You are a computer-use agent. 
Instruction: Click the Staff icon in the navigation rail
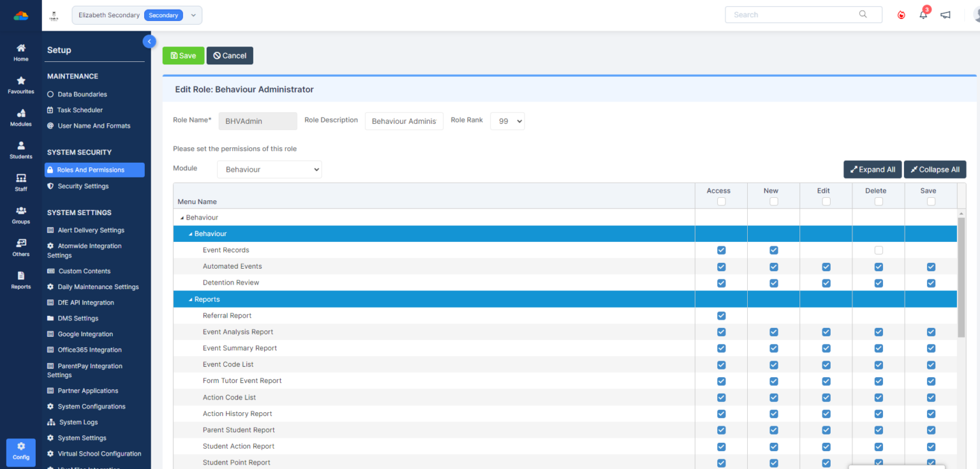click(x=20, y=182)
